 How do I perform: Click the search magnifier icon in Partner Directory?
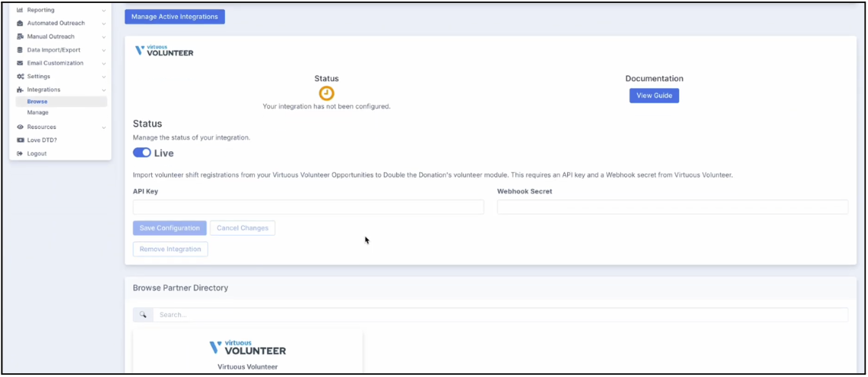pos(143,315)
